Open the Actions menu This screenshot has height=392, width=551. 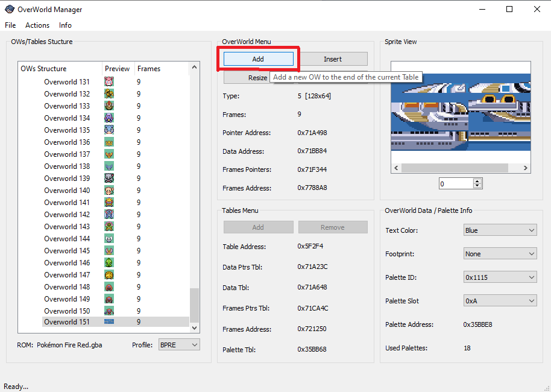(x=37, y=25)
